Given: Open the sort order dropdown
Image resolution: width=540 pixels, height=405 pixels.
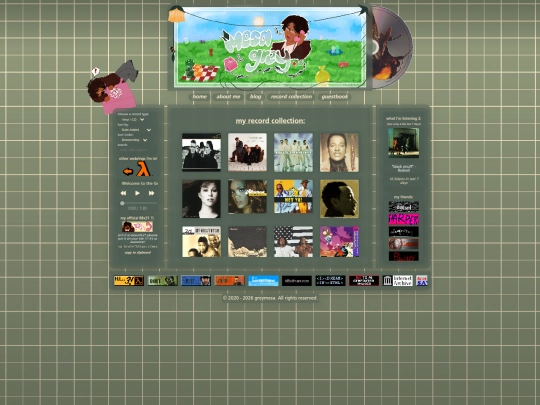Looking at the screenshot, I should click(x=134, y=140).
